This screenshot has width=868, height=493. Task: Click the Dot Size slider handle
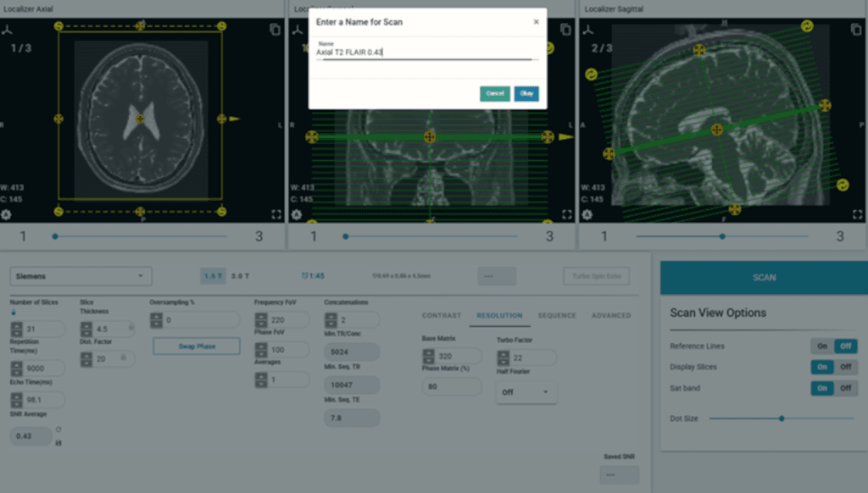782,418
